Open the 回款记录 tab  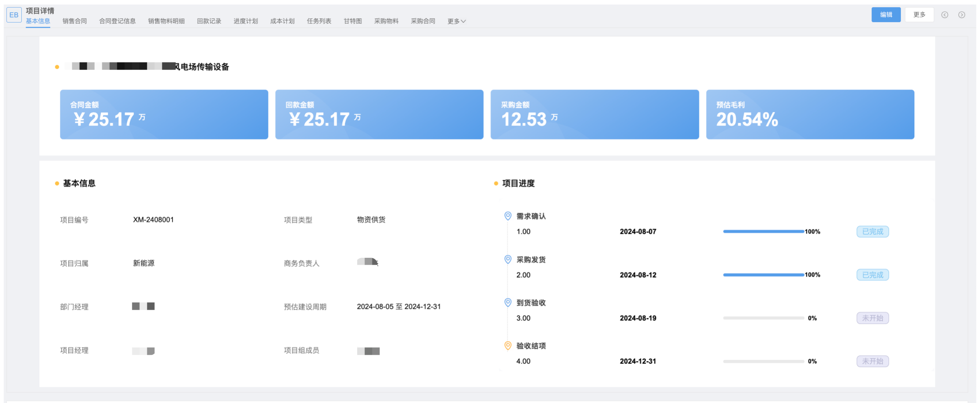209,21
